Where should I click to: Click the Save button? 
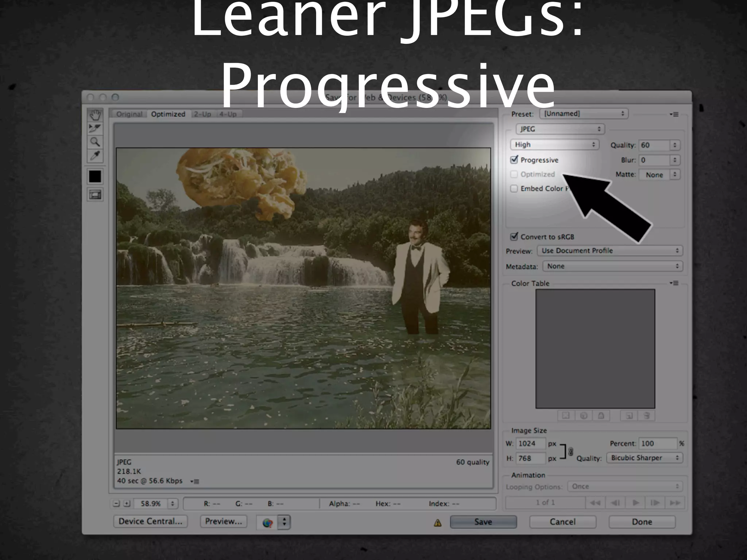[x=483, y=522]
